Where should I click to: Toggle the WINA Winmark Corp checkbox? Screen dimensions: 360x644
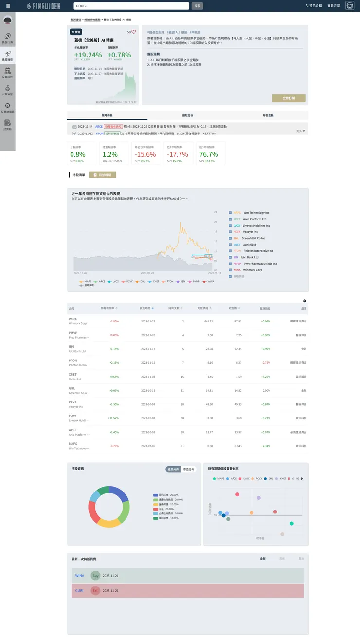coord(230,270)
